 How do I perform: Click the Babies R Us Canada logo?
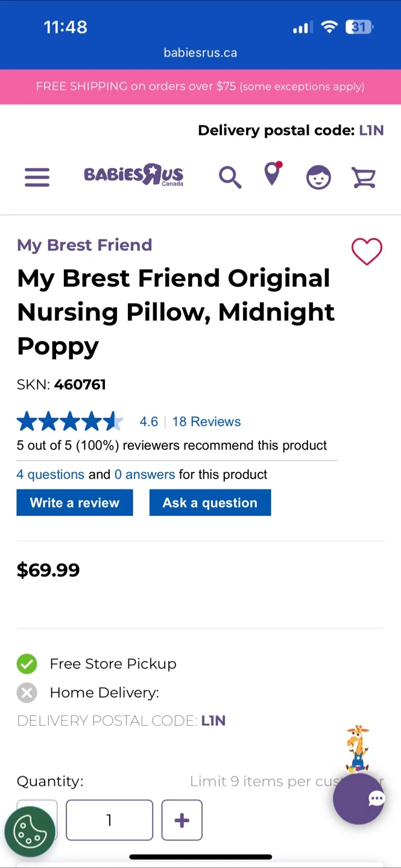coord(133,175)
